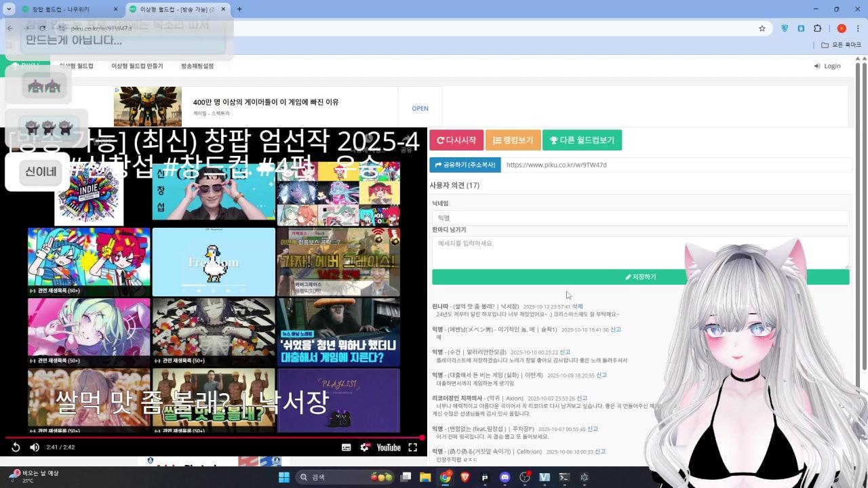Click the YouTube replay button

click(x=16, y=447)
